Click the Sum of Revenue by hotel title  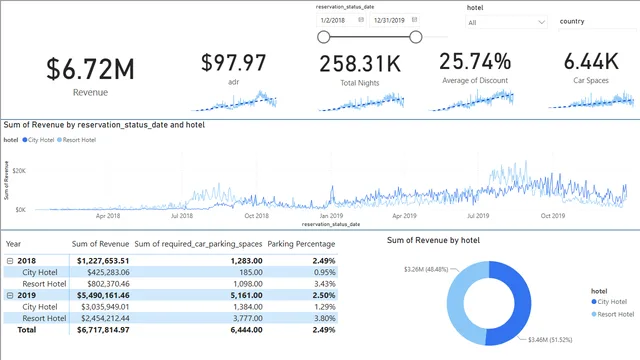tap(433, 240)
